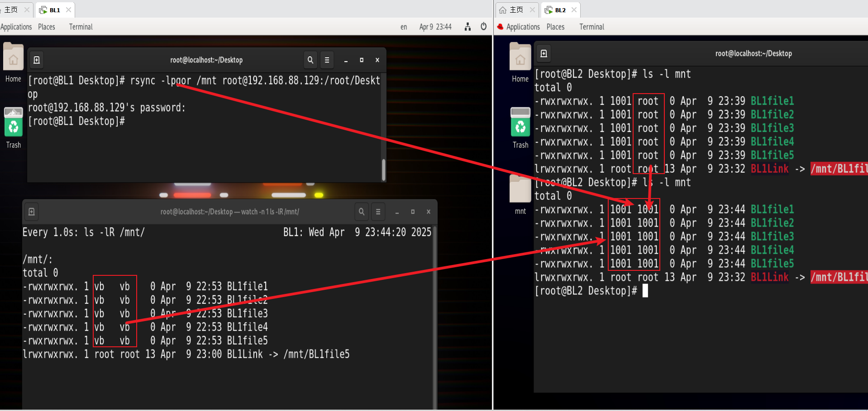Click power icon in BL1 top bar
Screen dimensions: 868x411
pyautogui.click(x=484, y=27)
